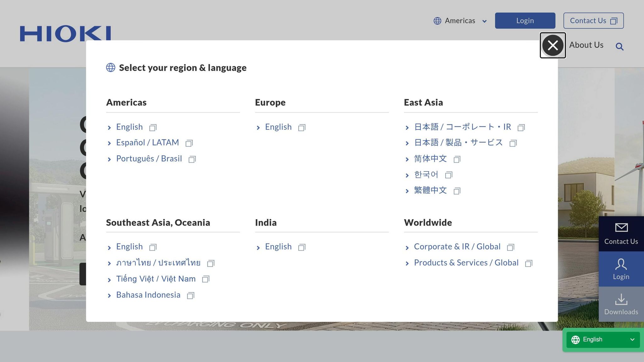Screen dimensions: 644x362
Task: Open the Americas region dropdown in header
Action: (x=460, y=21)
